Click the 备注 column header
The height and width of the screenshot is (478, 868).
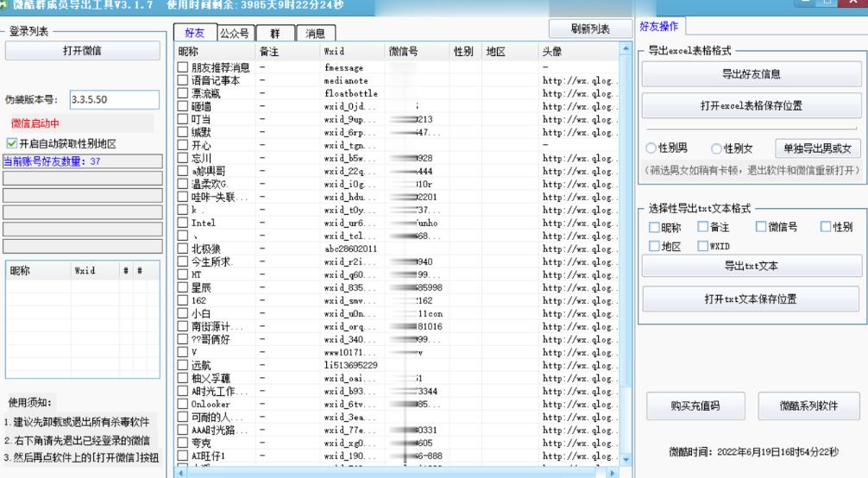pos(288,52)
